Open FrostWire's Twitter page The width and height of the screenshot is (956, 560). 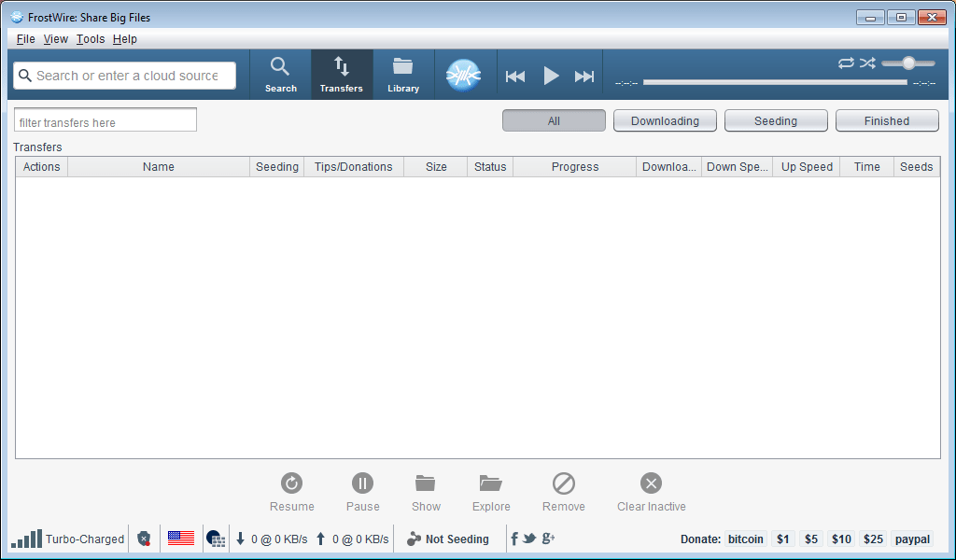pos(529,538)
